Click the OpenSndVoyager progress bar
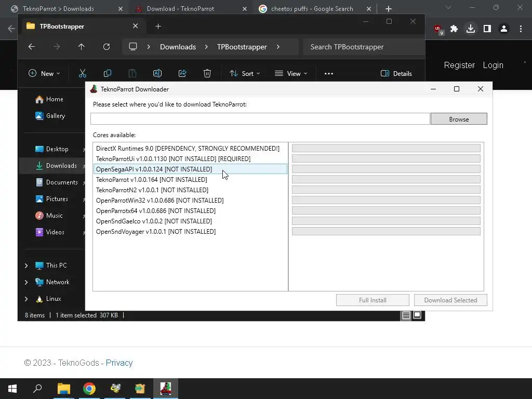Viewport: 532px width, 399px height. [x=386, y=231]
